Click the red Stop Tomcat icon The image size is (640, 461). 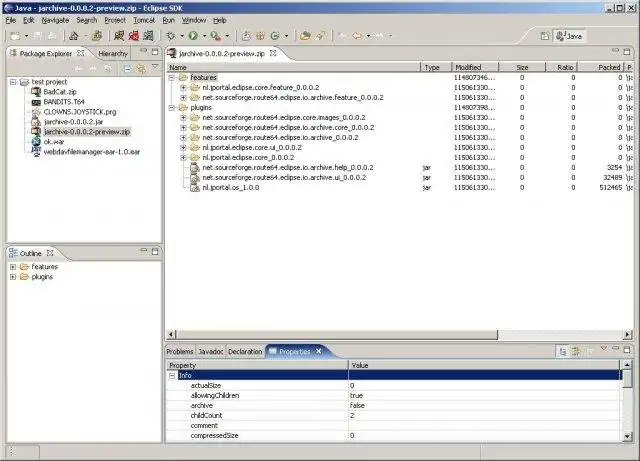point(134,36)
